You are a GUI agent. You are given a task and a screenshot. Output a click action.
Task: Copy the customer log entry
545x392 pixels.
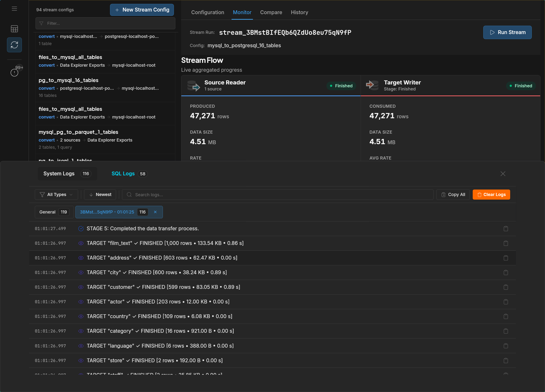tap(506, 287)
